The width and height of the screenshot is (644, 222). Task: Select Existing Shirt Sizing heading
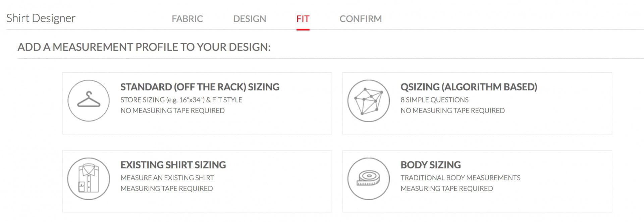173,165
